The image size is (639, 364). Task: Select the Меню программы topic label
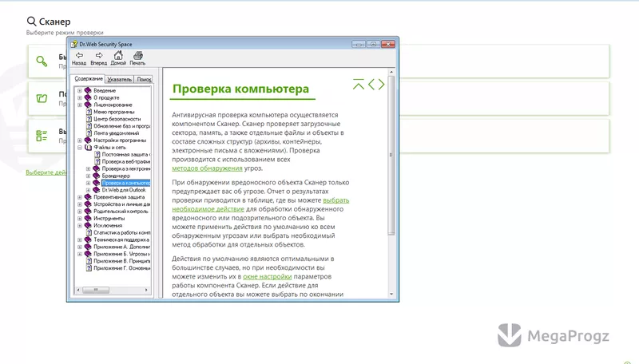point(113,112)
